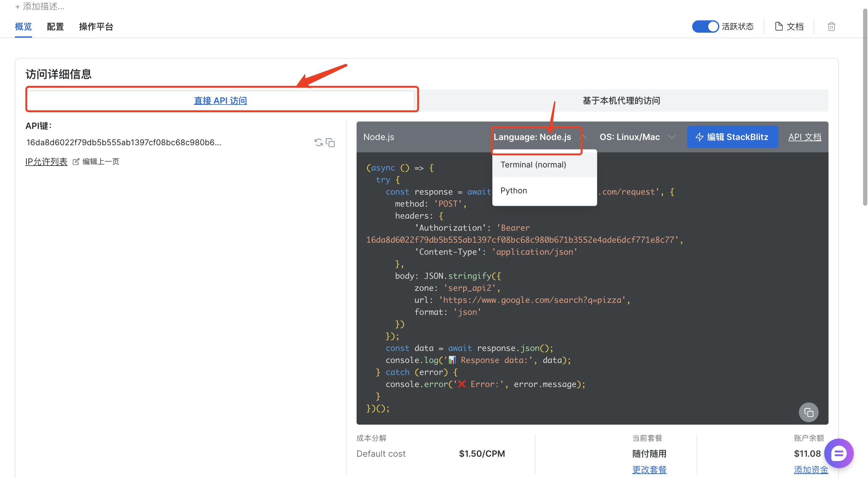Copy the API key with copy icon
The height and width of the screenshot is (478, 868).
[331, 143]
